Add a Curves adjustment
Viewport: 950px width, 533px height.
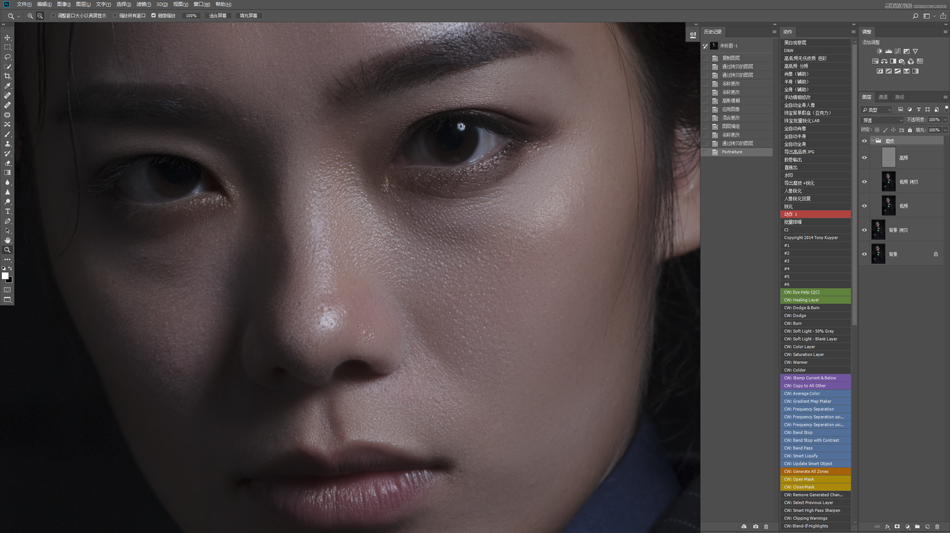point(898,51)
